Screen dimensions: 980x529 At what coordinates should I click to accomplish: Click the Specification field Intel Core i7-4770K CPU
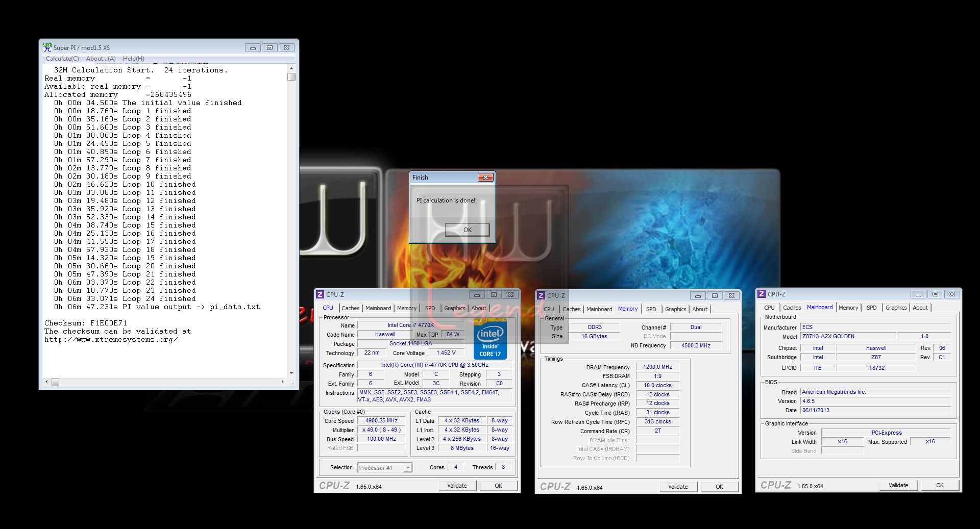click(434, 365)
